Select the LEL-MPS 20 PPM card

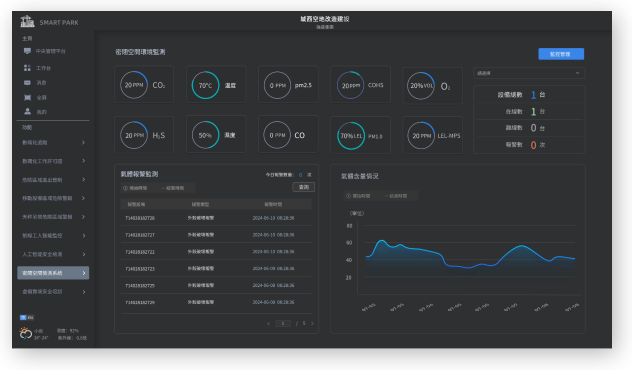click(432, 135)
